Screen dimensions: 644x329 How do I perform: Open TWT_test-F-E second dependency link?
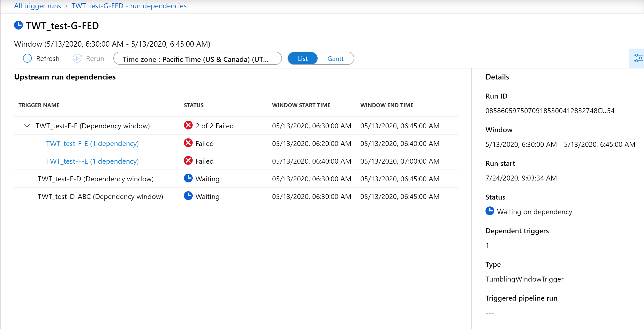pos(93,161)
